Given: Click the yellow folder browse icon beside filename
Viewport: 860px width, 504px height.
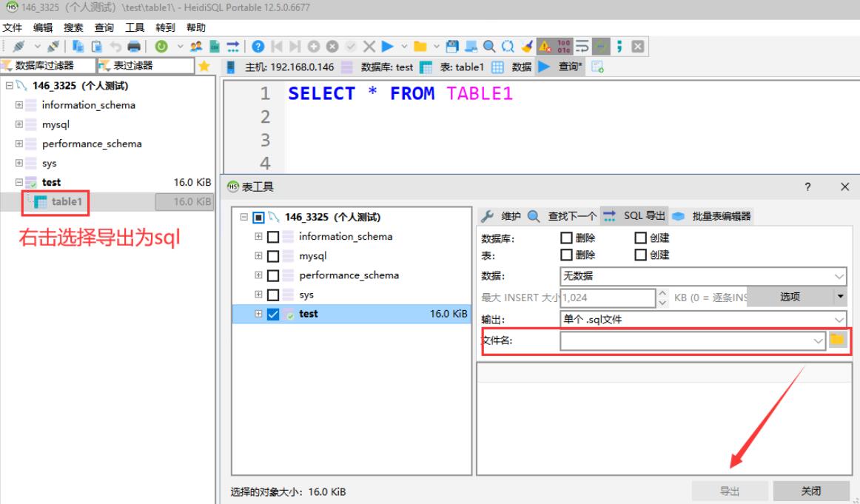Looking at the screenshot, I should pos(837,340).
